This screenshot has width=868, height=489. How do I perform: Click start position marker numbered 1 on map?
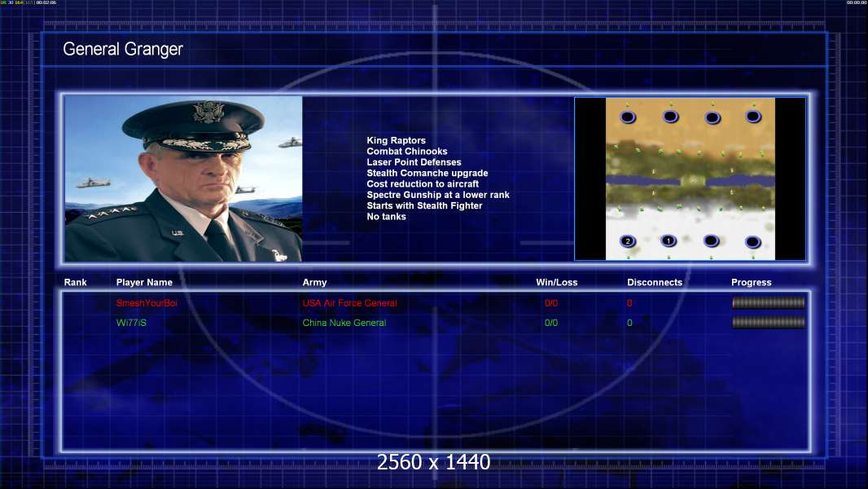[669, 241]
